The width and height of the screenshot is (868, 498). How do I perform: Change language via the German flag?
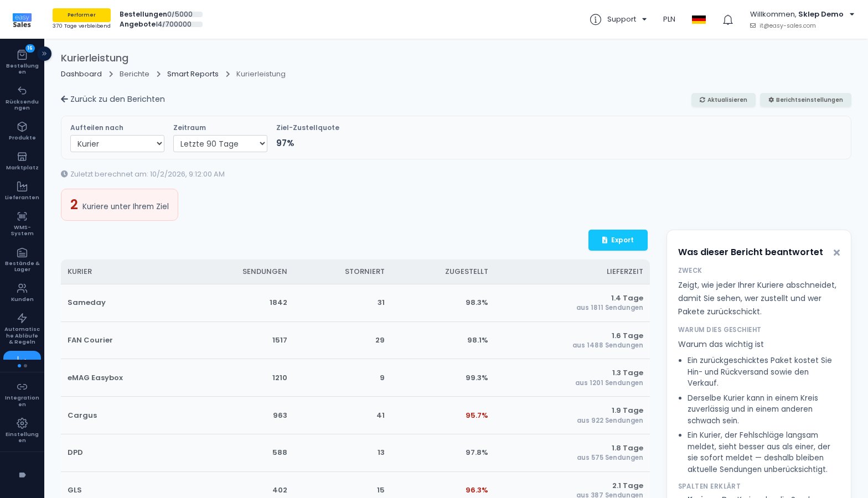pyautogui.click(x=699, y=19)
